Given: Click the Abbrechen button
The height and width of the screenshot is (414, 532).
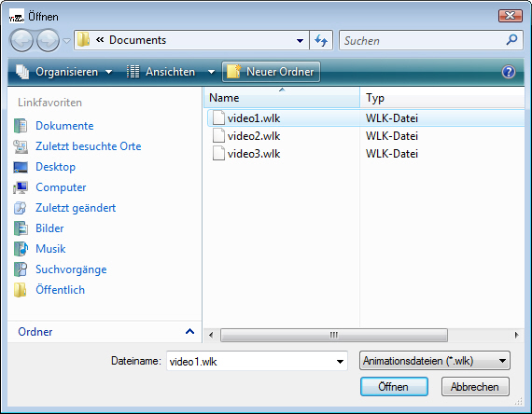Looking at the screenshot, I should point(475,387).
